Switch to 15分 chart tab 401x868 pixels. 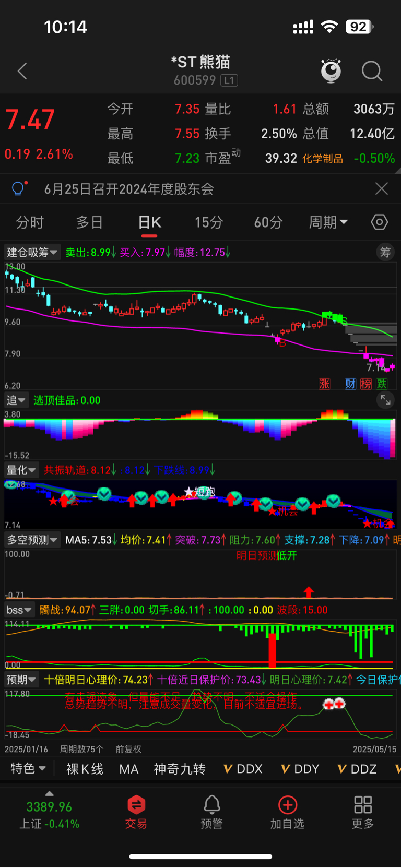click(209, 222)
